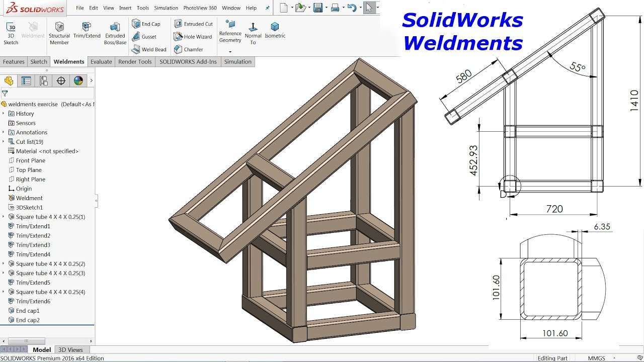Image resolution: width=644 pixels, height=362 pixels.
Task: Save the current document
Action: (317, 8)
